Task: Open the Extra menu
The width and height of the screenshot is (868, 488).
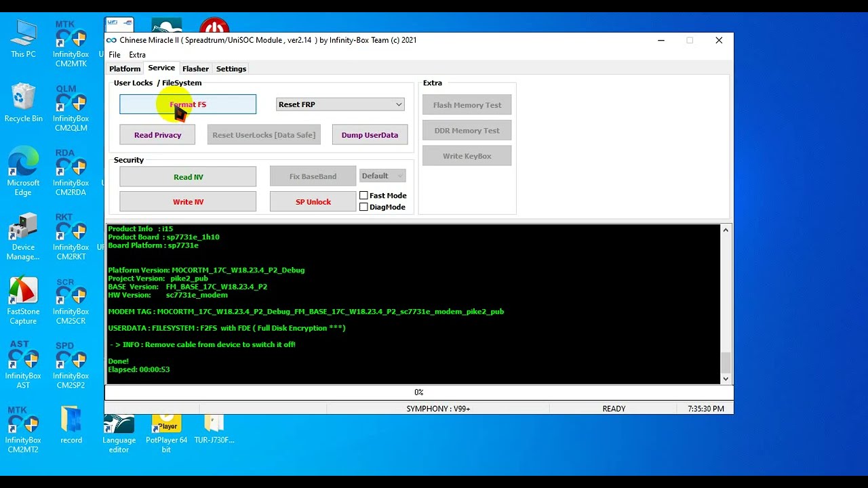Action: point(137,55)
